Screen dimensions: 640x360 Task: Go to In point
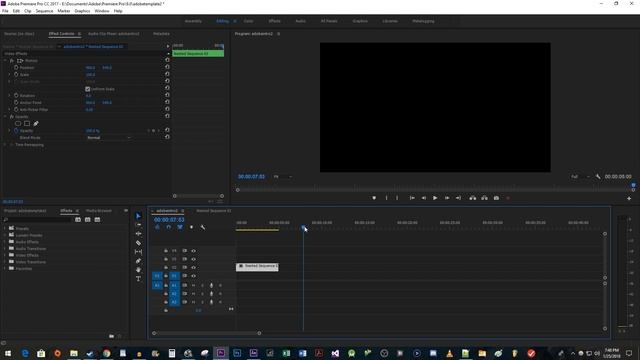click(412, 198)
